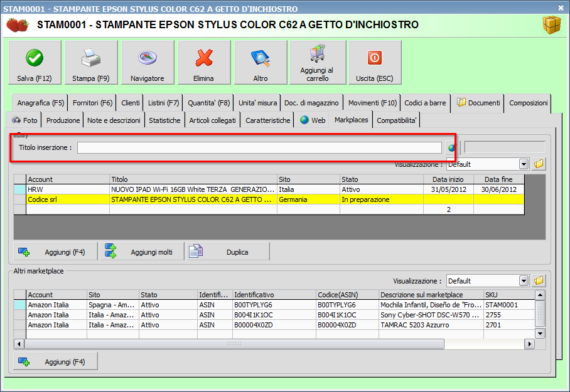Click the strawberry logo icon in header
570x392 pixels.
point(18,24)
